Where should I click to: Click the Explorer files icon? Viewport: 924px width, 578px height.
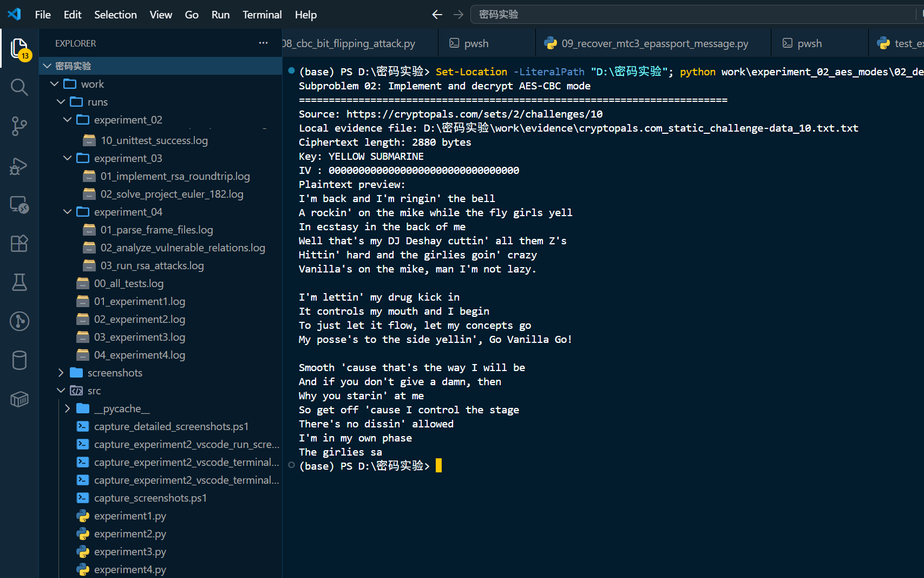pyautogui.click(x=19, y=49)
